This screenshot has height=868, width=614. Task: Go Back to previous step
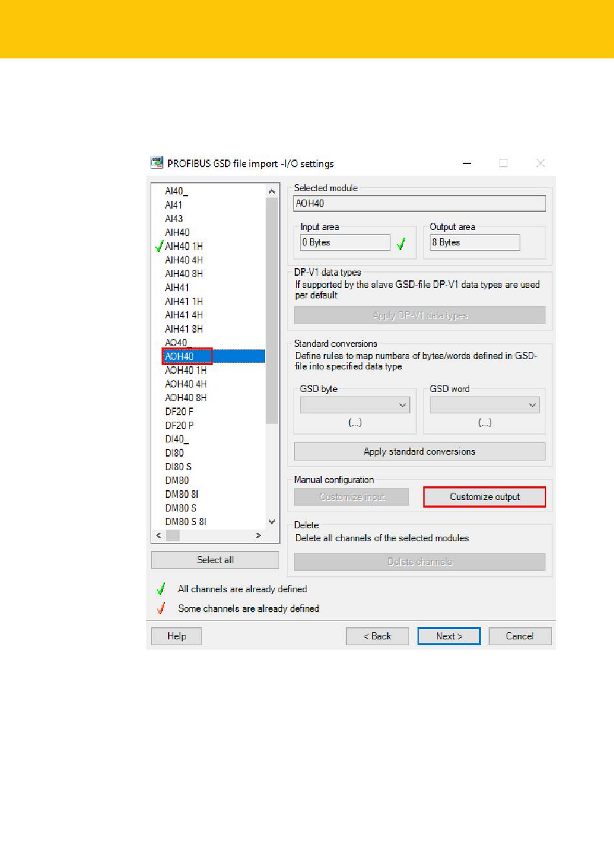377,636
